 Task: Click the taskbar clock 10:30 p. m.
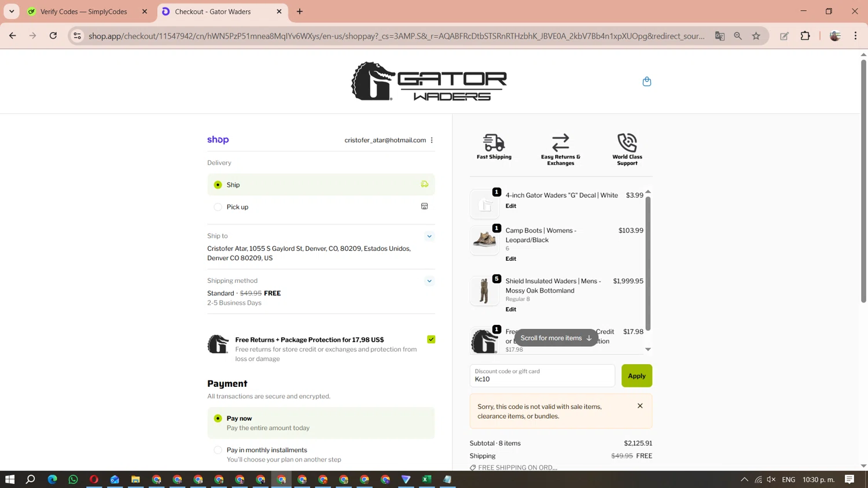click(819, 479)
